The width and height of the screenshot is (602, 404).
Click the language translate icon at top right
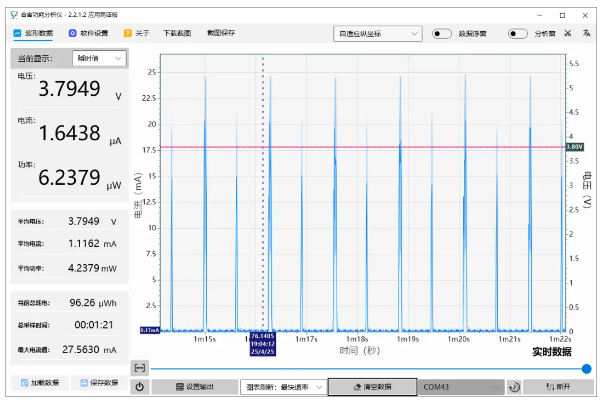click(x=586, y=33)
